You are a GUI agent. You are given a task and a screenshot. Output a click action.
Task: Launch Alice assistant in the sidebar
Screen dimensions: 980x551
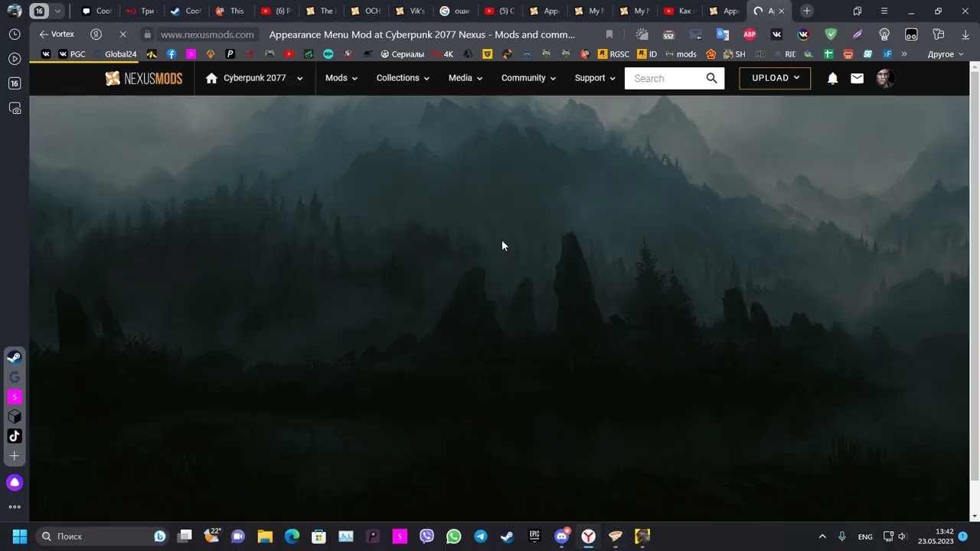(14, 482)
